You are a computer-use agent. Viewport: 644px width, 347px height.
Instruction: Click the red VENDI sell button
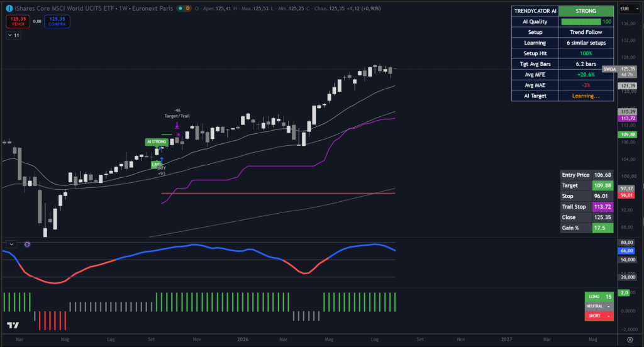point(18,21)
